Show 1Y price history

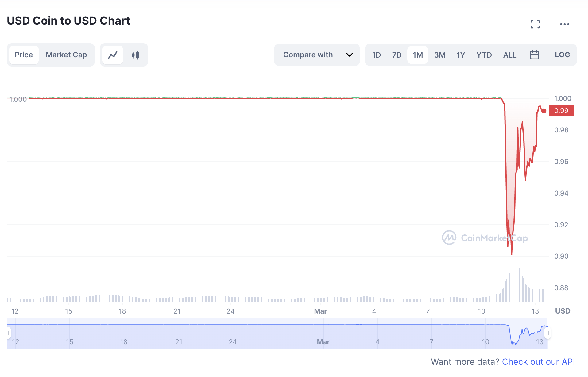pyautogui.click(x=460, y=55)
